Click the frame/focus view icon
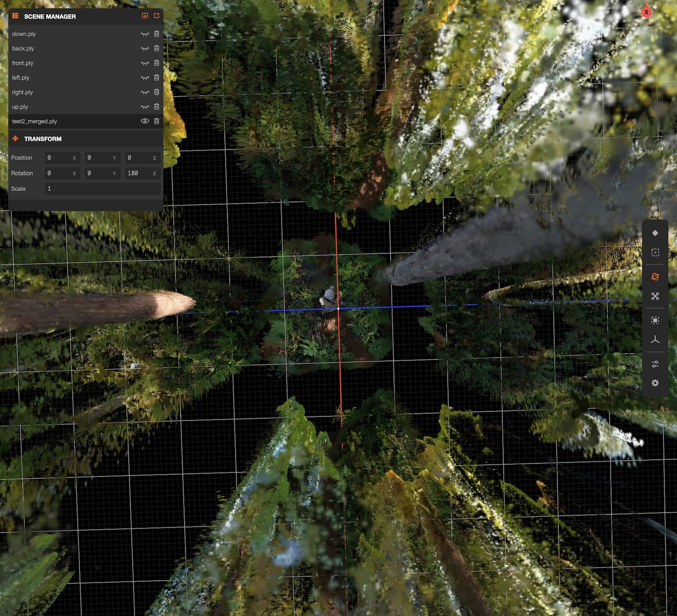This screenshot has width=677, height=616. pyautogui.click(x=655, y=253)
